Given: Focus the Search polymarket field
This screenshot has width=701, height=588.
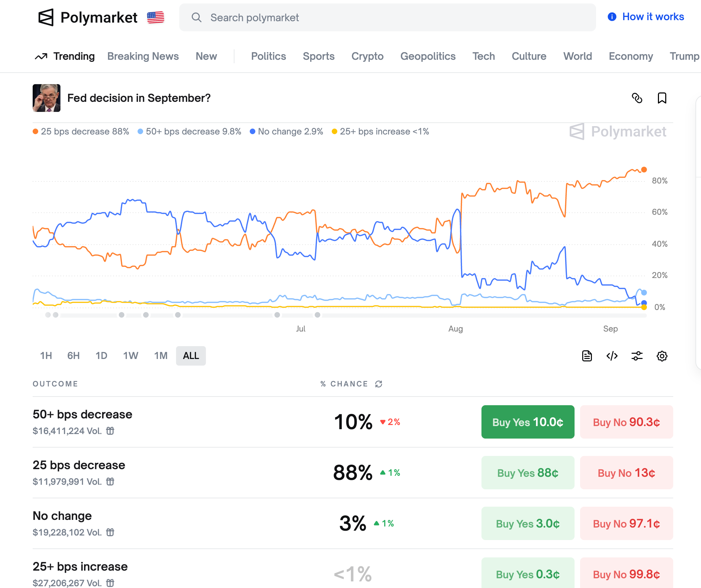Looking at the screenshot, I should coord(388,17).
